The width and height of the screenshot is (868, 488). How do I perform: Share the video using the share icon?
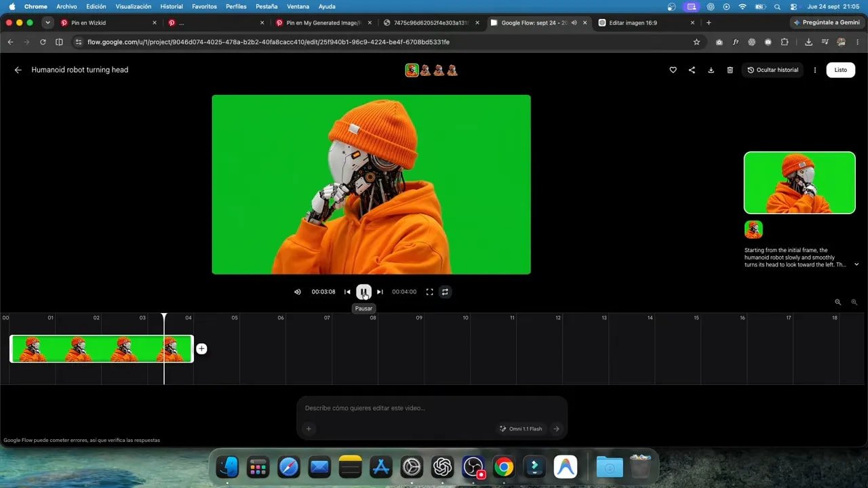pos(692,70)
